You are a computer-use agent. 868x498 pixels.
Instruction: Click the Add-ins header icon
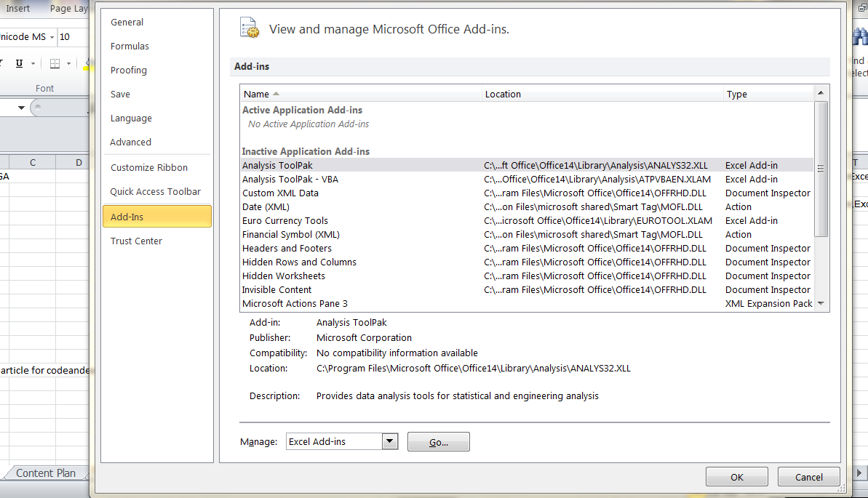(x=249, y=28)
